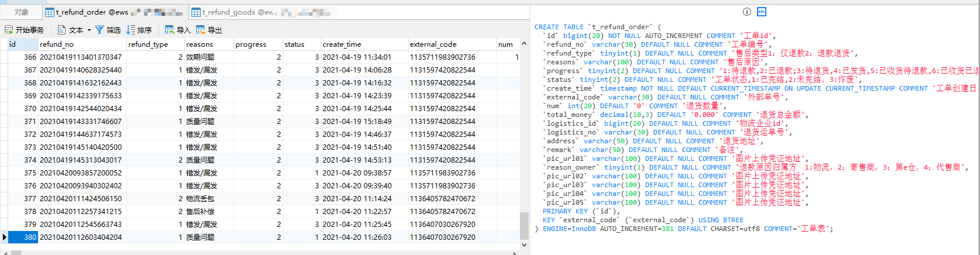The image size is (980, 255).
Task: Switch to the 对象 (Objects) tab
Action: click(22, 12)
